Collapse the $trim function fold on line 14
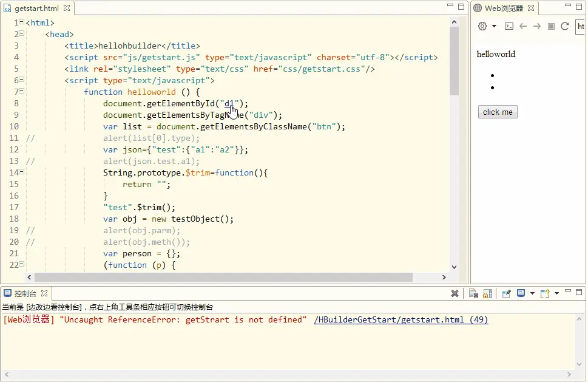Image resolution: width=588 pixels, height=382 pixels. 22,171
